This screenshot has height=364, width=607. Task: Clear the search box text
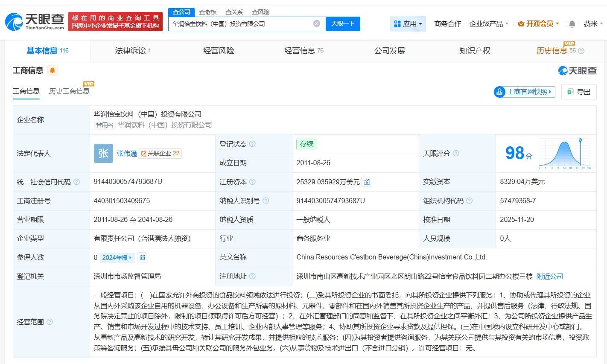pyautogui.click(x=316, y=23)
